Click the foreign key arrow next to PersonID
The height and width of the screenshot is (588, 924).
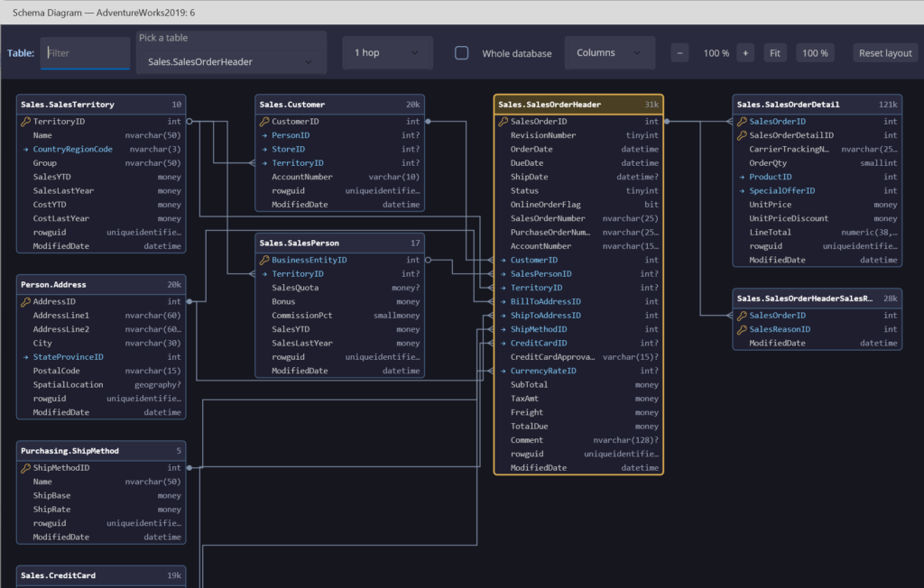[x=264, y=135]
